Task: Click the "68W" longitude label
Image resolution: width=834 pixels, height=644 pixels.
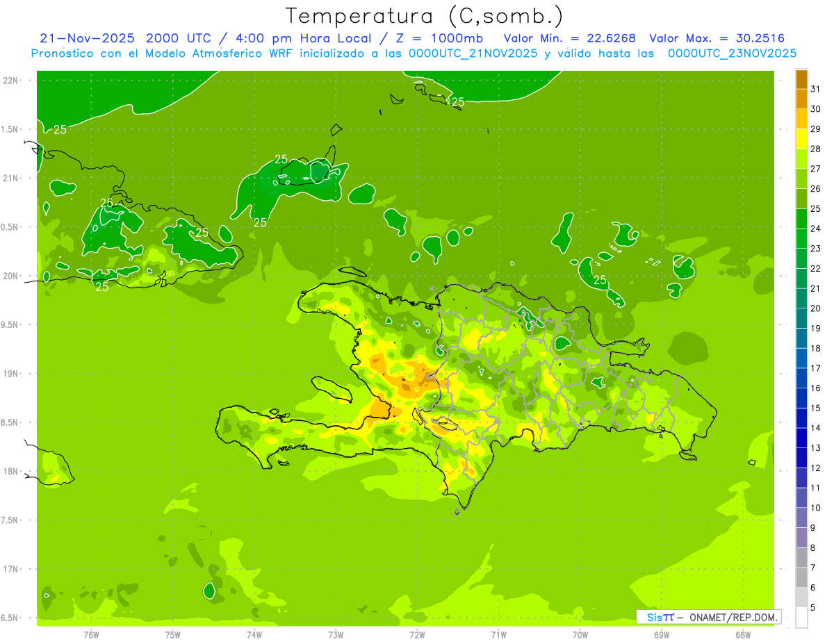Action: point(743,635)
